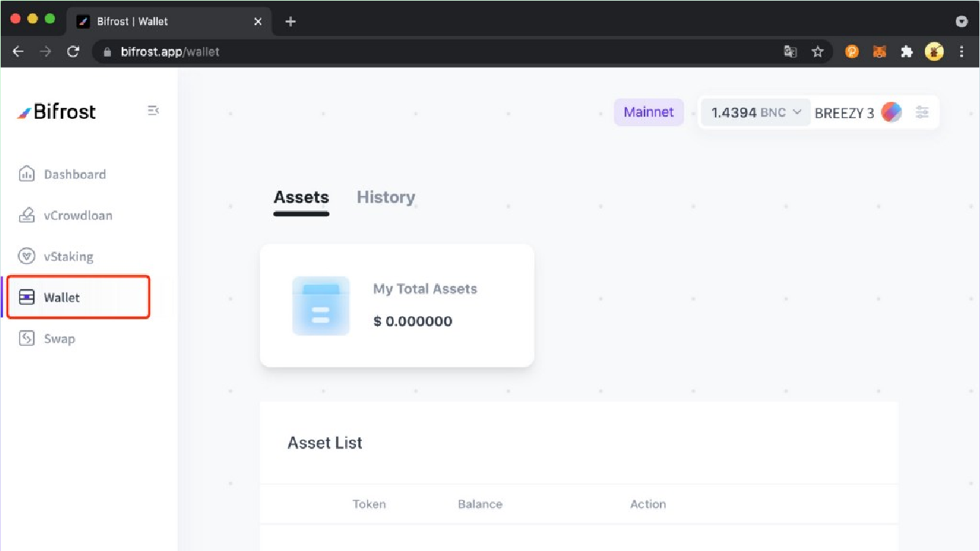The height and width of the screenshot is (551, 980).
Task: Click the vStaking circle icon
Action: (26, 256)
